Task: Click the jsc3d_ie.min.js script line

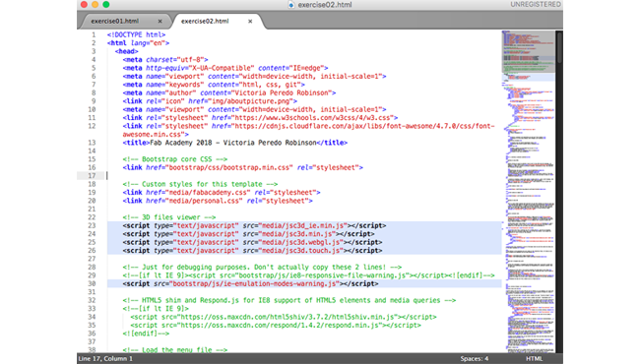Action: tap(254, 225)
